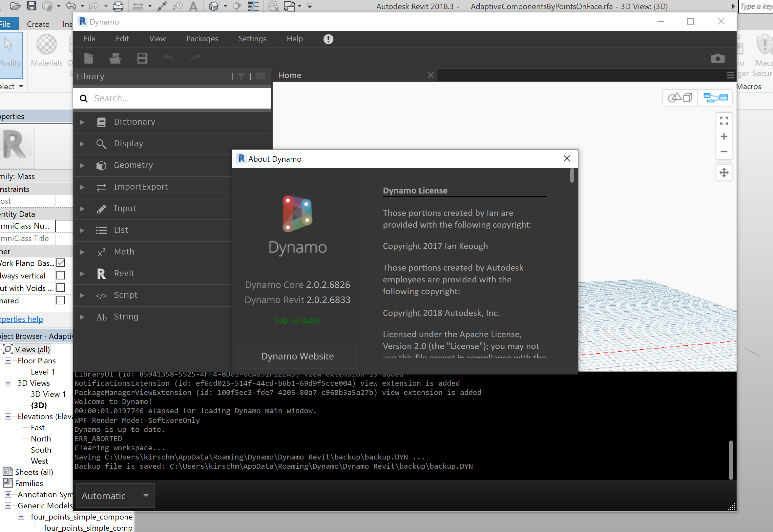Viewport: 773px width, 532px height.
Task: Enable the Always vertical checkbox
Action: tap(61, 276)
